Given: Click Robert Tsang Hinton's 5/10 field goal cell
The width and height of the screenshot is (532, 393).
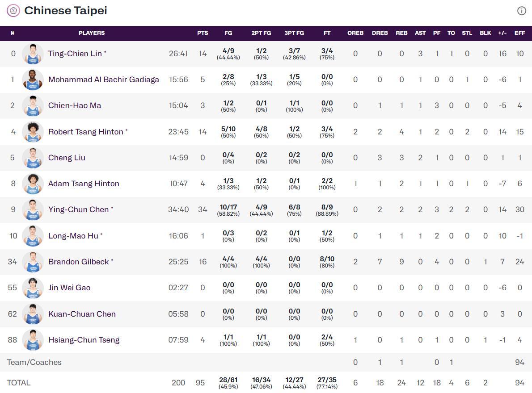Looking at the screenshot, I should 228,132.
